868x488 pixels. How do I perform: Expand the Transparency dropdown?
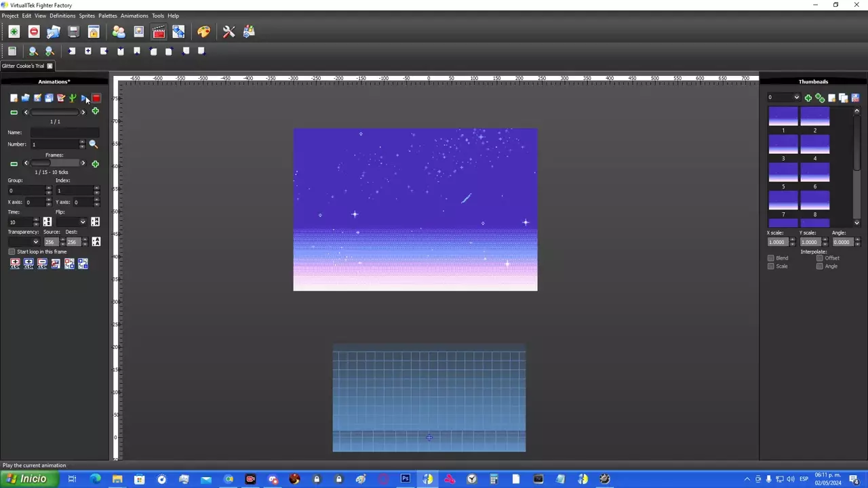(35, 242)
